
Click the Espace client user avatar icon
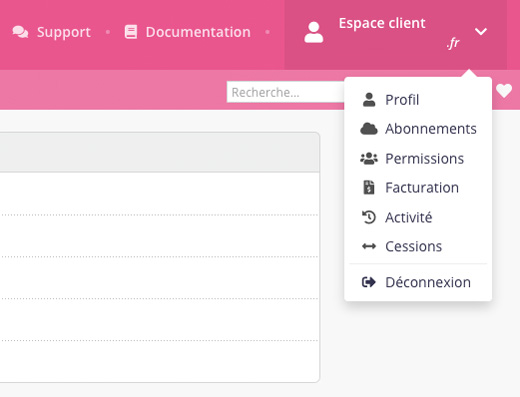tap(314, 32)
